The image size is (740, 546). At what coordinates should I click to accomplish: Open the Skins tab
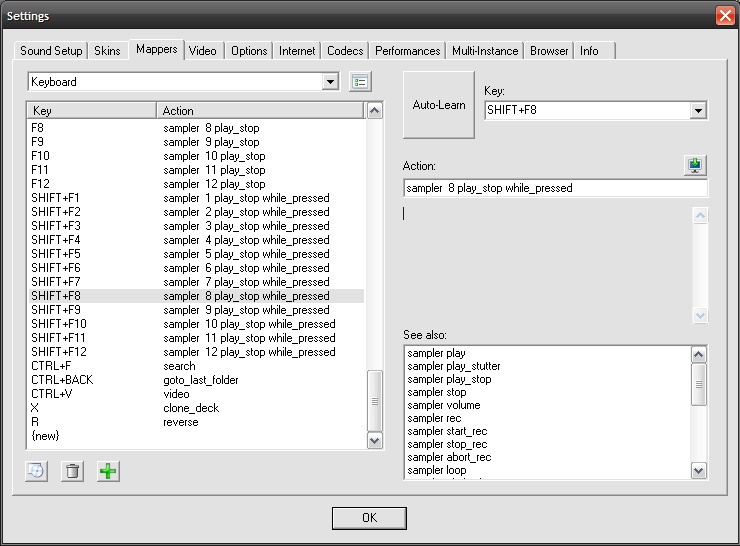tap(107, 51)
